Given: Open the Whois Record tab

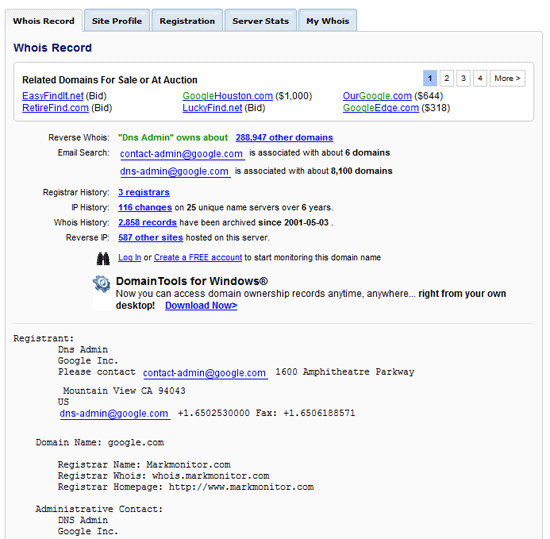Looking at the screenshot, I should (x=44, y=21).
